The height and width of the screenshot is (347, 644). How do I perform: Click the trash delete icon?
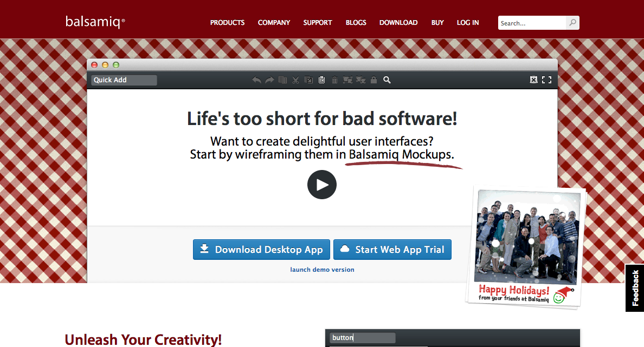(334, 80)
